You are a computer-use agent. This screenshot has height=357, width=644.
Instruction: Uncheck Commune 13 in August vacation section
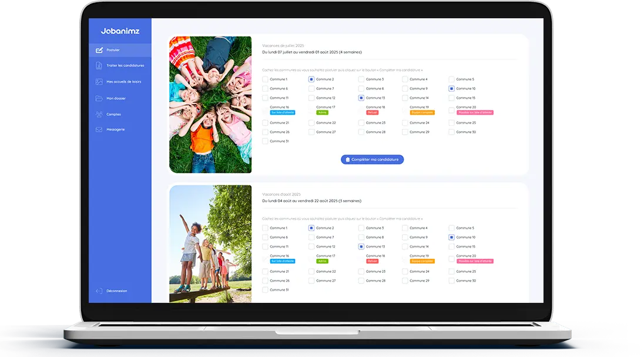coord(361,247)
